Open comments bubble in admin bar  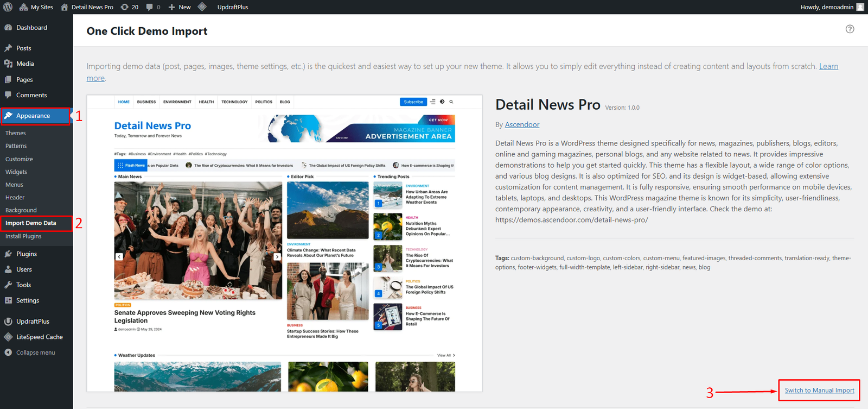pyautogui.click(x=153, y=7)
